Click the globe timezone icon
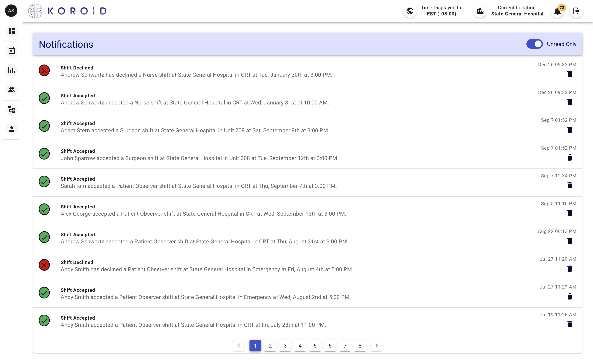Screen dimensions: 593x364 (410, 11)
